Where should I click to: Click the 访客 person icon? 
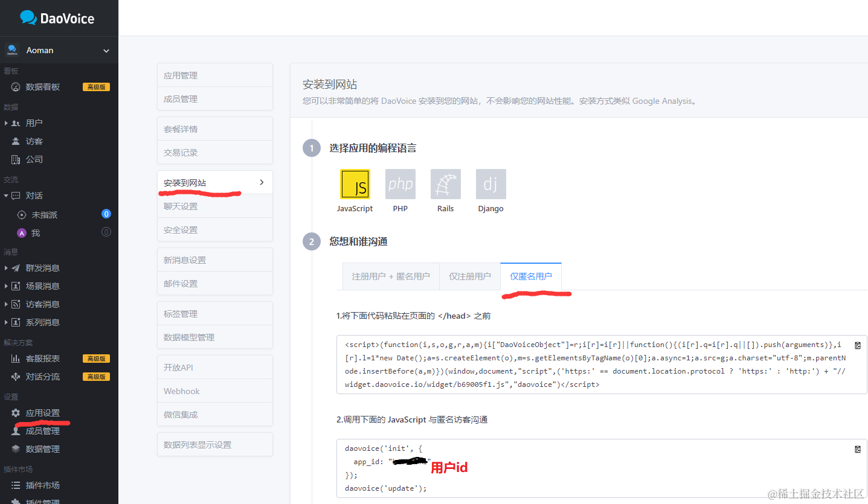pyautogui.click(x=16, y=141)
